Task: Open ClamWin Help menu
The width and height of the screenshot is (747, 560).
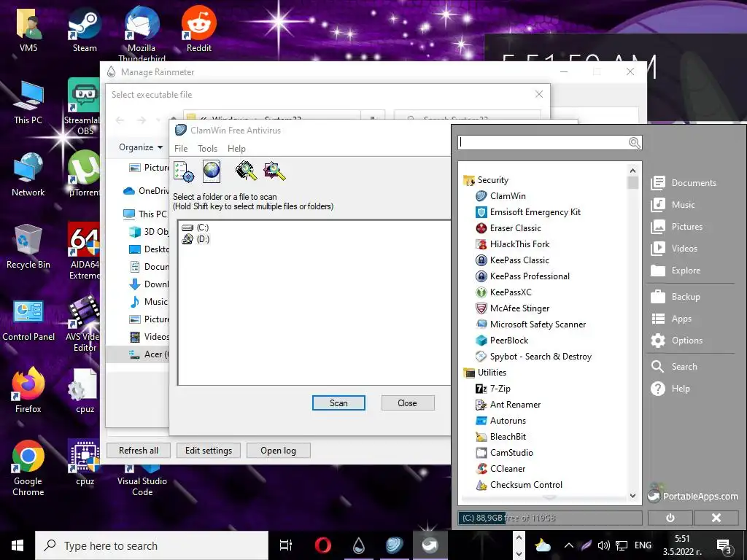Action: [x=236, y=149]
